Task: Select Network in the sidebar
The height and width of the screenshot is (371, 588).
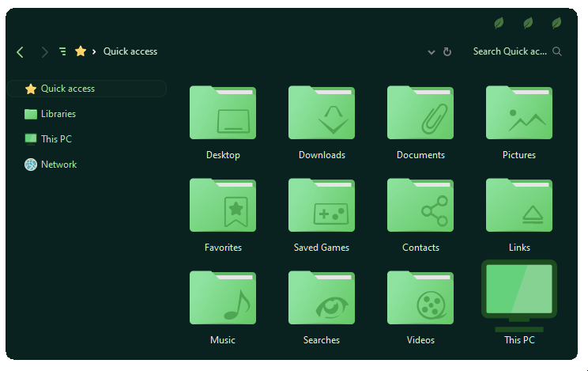Action: pyautogui.click(x=58, y=165)
